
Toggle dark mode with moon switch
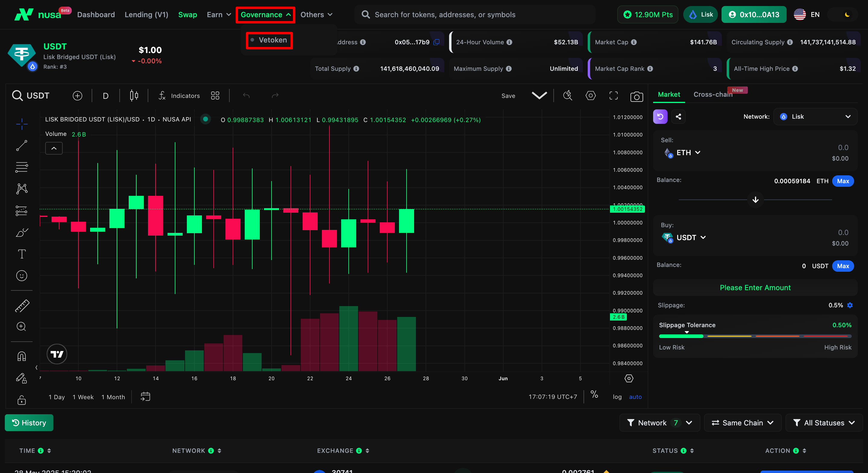click(847, 14)
